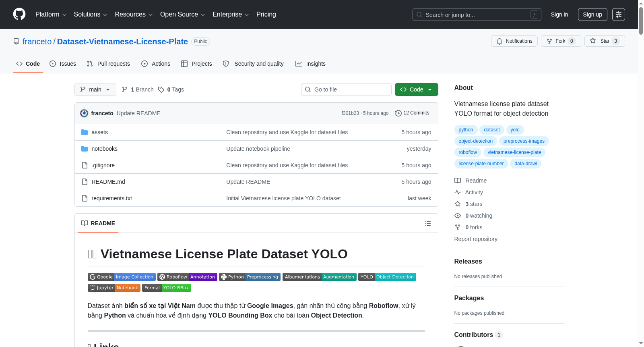
Task: Open the main branch selector dropdown
Action: [95, 89]
